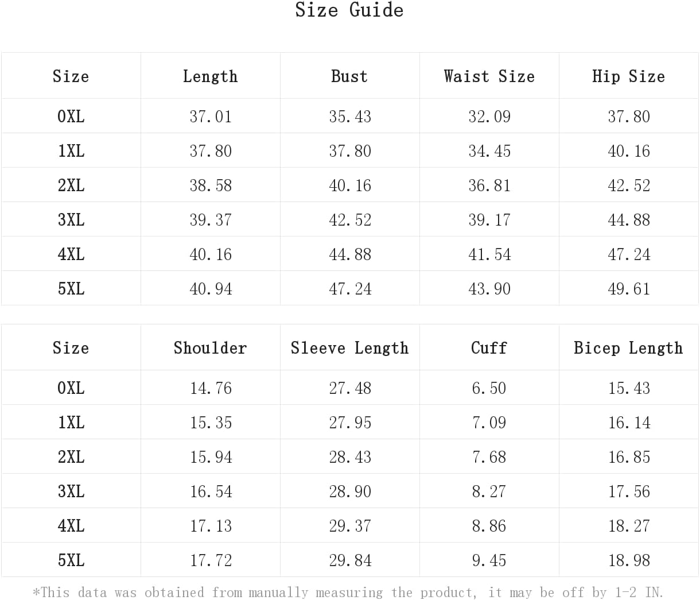Click the Bicep Length column header
This screenshot has width=700, height=600.
[x=628, y=348]
